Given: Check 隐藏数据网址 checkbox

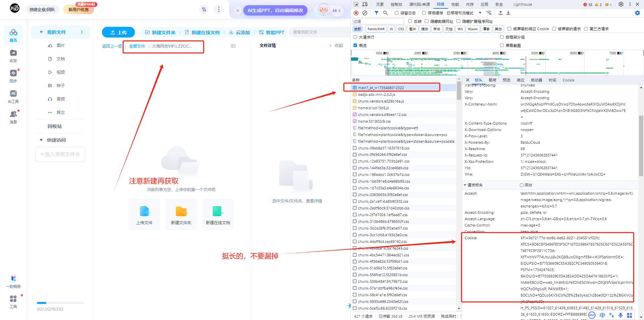Looking at the screenshot, I should pos(427,21).
